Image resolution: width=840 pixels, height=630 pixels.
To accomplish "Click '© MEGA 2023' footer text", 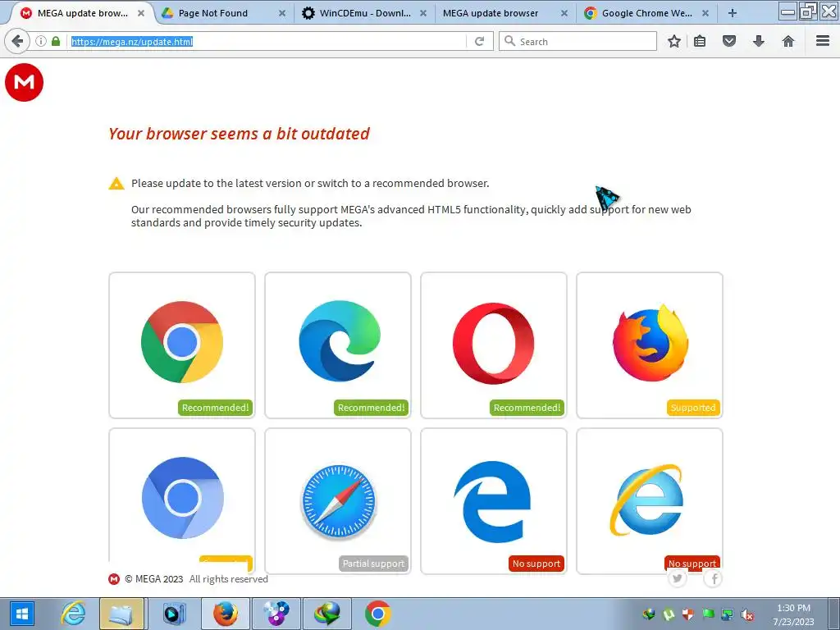I will click(154, 579).
